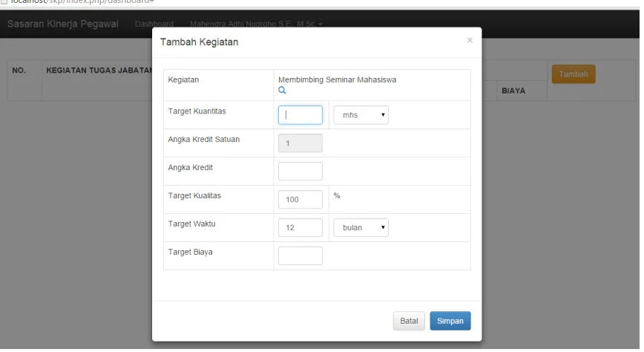Click the Angka Kredit Satuan label
Image resolution: width=644 pixels, height=352 pixels.
pyautogui.click(x=204, y=140)
